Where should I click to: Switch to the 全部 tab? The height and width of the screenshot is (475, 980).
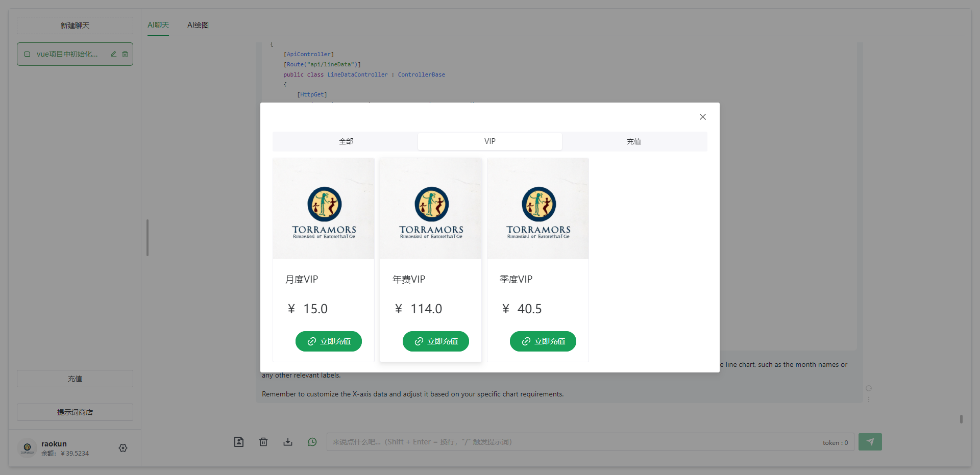pos(346,141)
